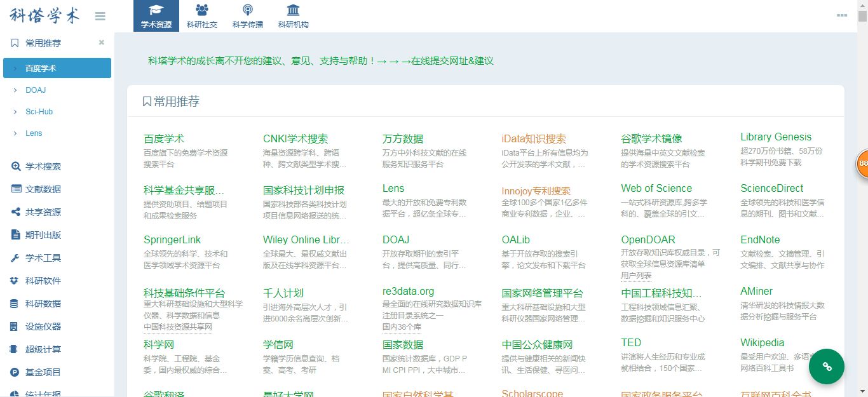This screenshot has height=397, width=868.
Task: Click the 超级计算 chip icon in sidebar
Action: pos(14,349)
